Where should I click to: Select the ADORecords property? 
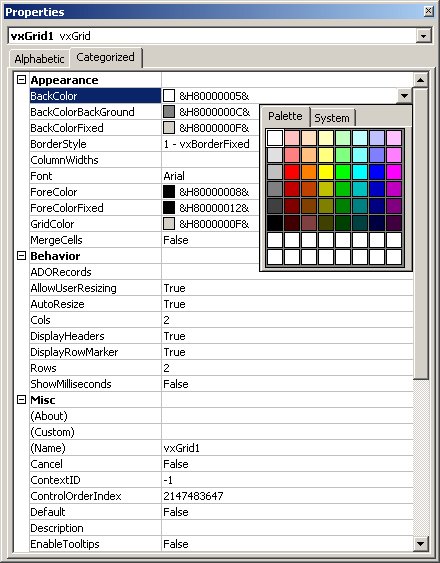tap(61, 272)
